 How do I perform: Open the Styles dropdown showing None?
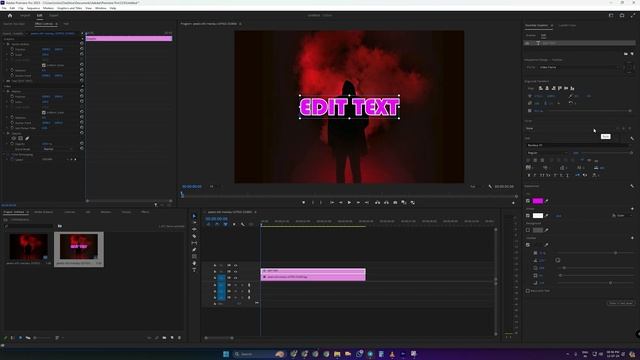pos(571,129)
